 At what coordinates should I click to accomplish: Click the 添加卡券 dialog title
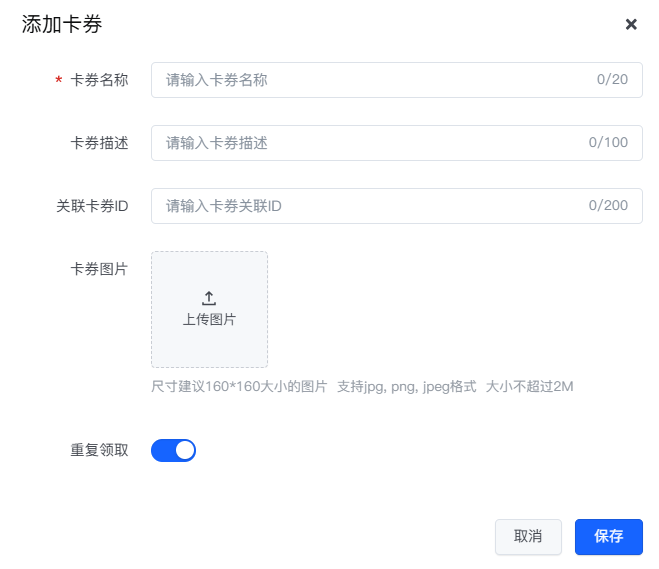tap(62, 25)
